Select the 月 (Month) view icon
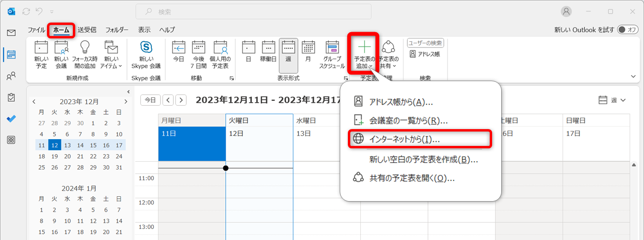Image resolution: width=644 pixels, height=240 pixels. point(308,48)
